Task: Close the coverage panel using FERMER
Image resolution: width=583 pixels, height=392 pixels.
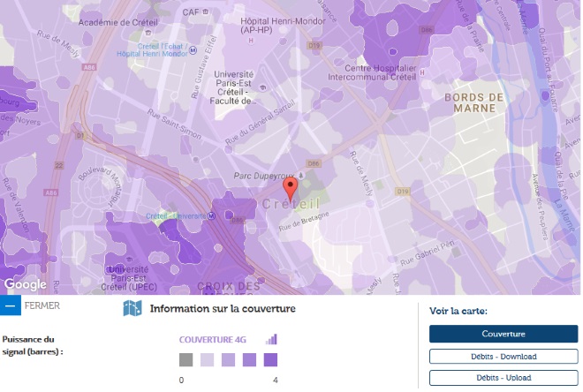Action: (42, 306)
